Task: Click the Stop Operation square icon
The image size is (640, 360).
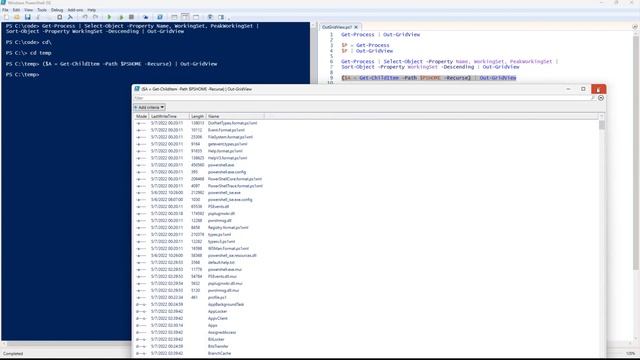Action: pos(131,17)
